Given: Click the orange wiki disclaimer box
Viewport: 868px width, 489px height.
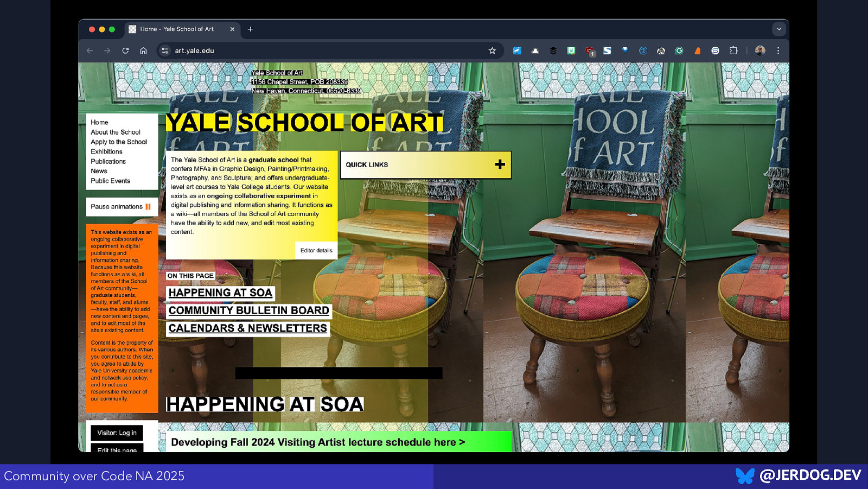Looking at the screenshot, I should 122,319.
